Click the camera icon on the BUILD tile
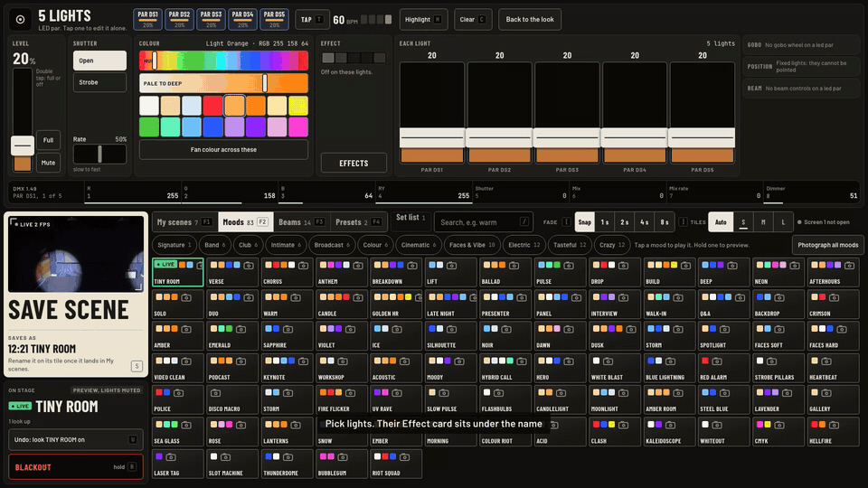This screenshot has height=488, width=868. 685,266
